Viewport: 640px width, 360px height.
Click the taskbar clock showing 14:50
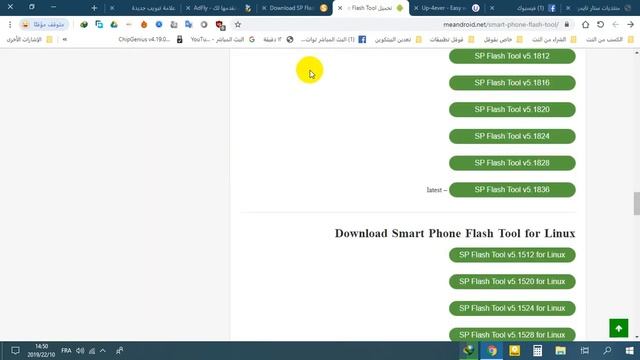[41, 351]
